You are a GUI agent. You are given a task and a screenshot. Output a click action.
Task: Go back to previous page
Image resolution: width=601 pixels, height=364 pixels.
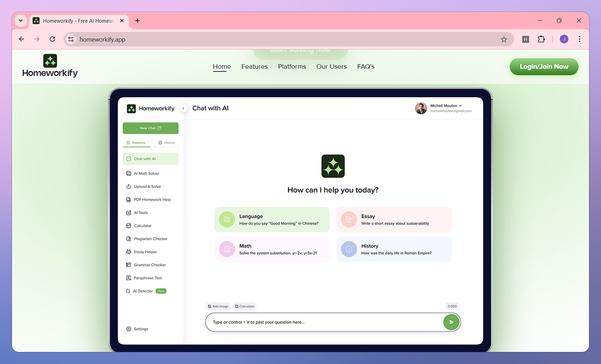coord(21,39)
